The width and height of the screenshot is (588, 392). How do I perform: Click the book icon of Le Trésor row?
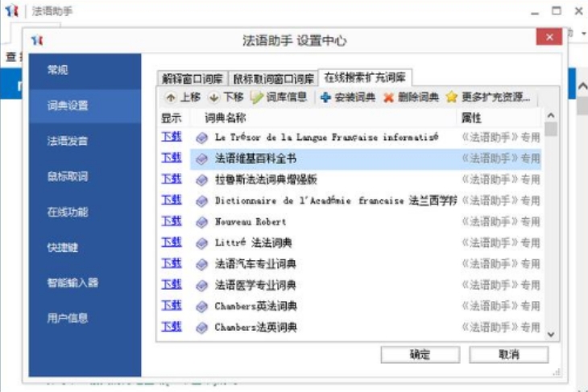[x=201, y=138]
